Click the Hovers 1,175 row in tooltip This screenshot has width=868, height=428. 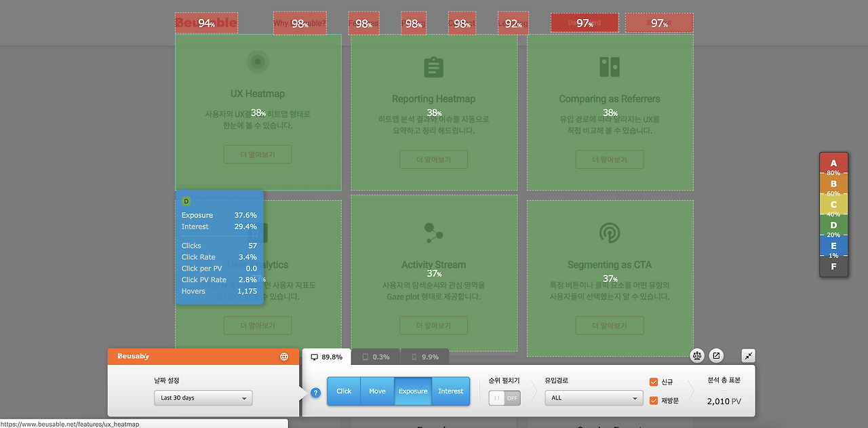coord(219,291)
